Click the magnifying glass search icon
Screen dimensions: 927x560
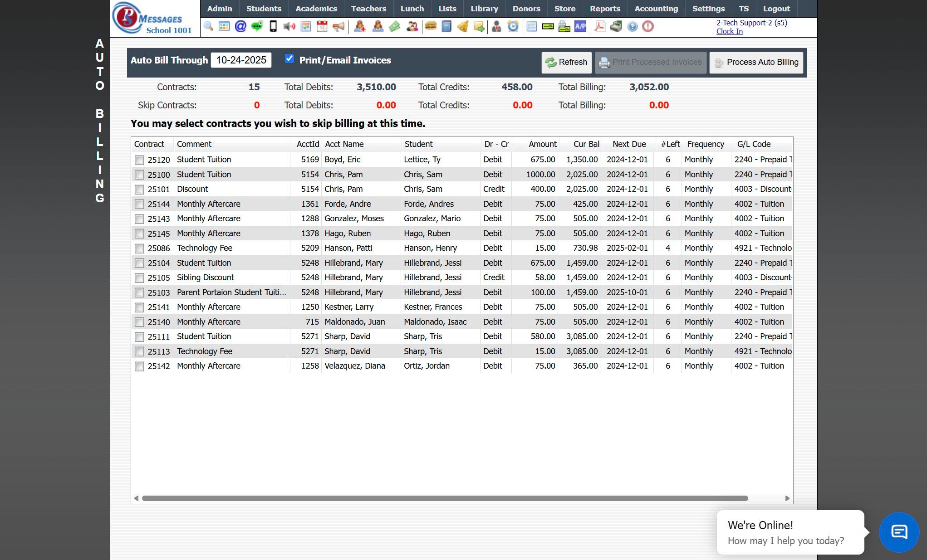tap(208, 26)
